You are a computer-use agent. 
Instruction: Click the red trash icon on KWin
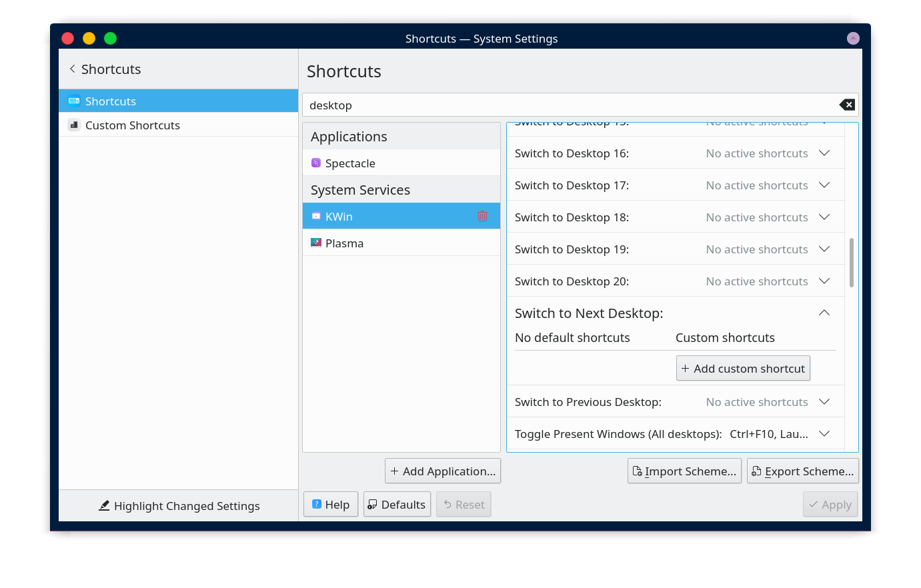click(482, 216)
